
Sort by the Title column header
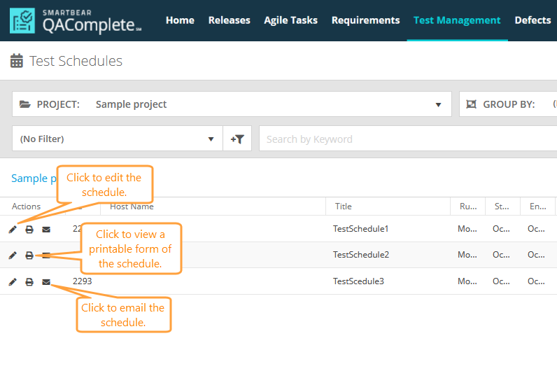pos(344,206)
